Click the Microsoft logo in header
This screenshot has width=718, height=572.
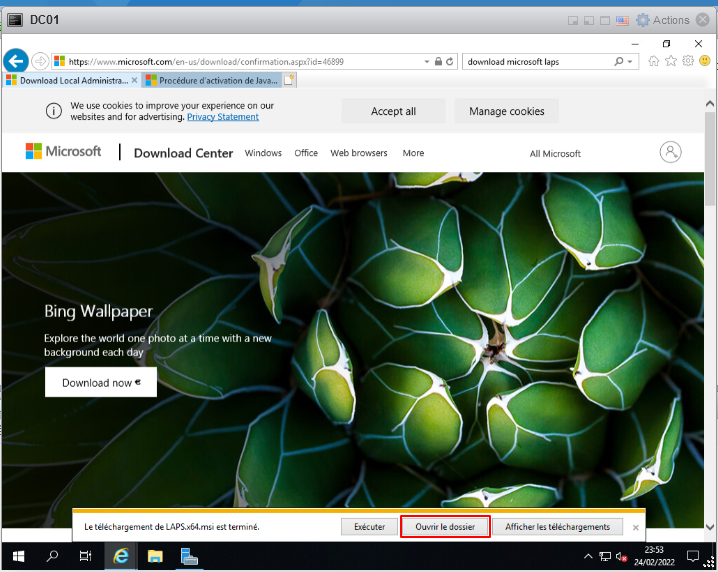pos(64,152)
